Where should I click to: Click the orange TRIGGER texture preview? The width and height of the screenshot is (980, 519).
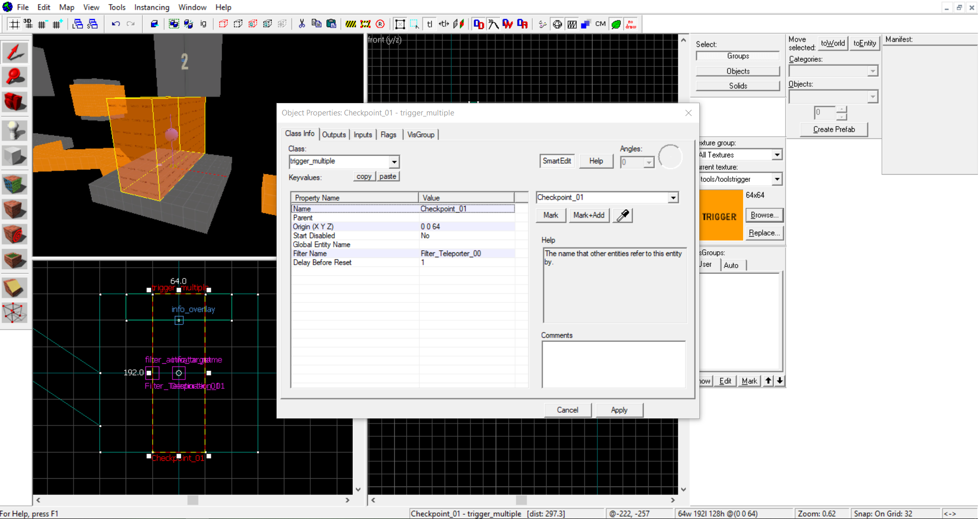(x=720, y=216)
